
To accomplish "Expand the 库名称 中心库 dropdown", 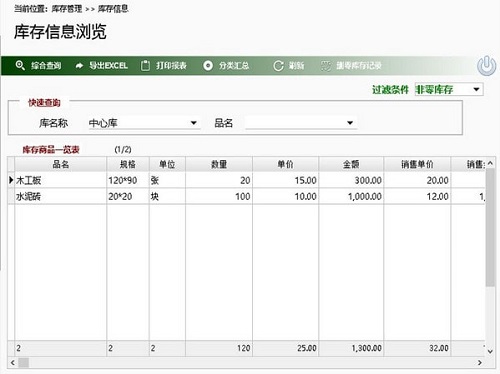I will click(x=193, y=123).
